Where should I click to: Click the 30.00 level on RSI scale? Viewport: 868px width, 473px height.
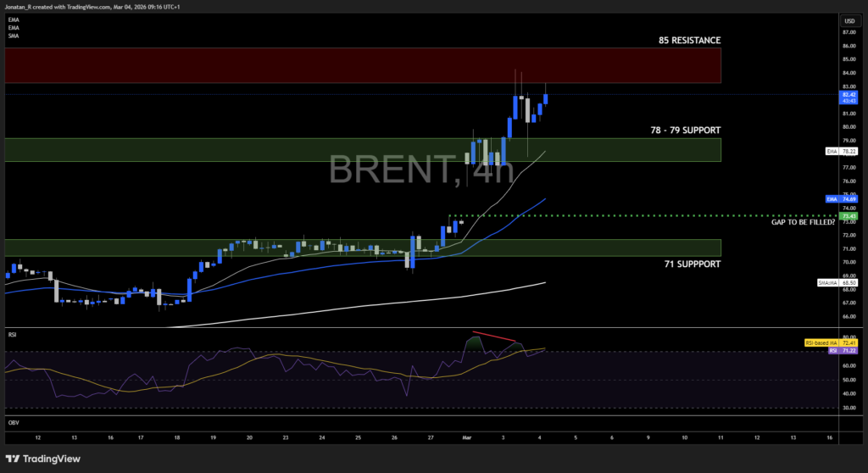[x=849, y=408]
